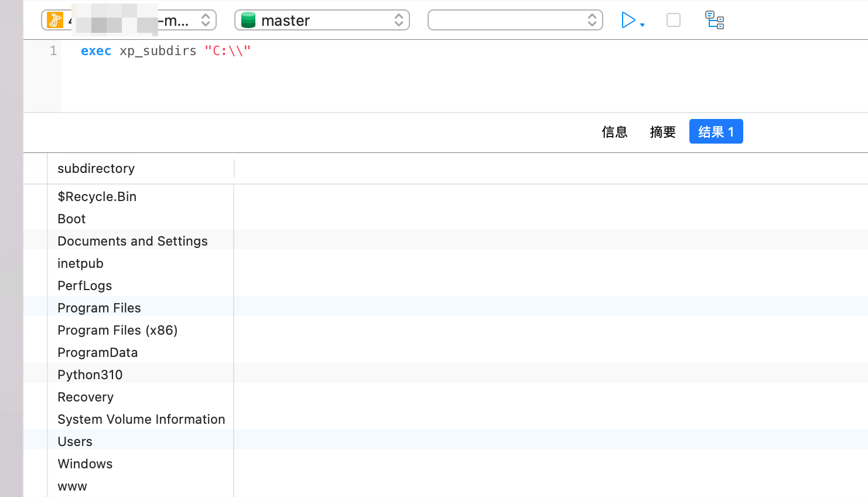The width and height of the screenshot is (868, 497).
Task: Click the Users directory row
Action: [75, 442]
